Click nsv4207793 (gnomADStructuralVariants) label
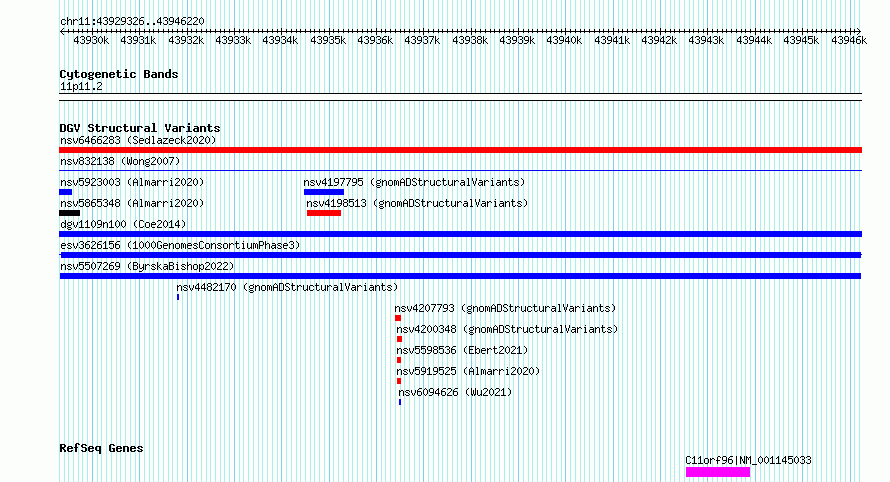Image resolution: width=890 pixels, height=482 pixels. click(x=505, y=308)
